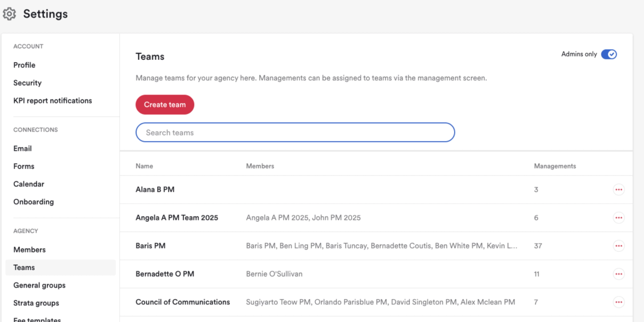
Task: Open Profile settings
Action: 24,65
